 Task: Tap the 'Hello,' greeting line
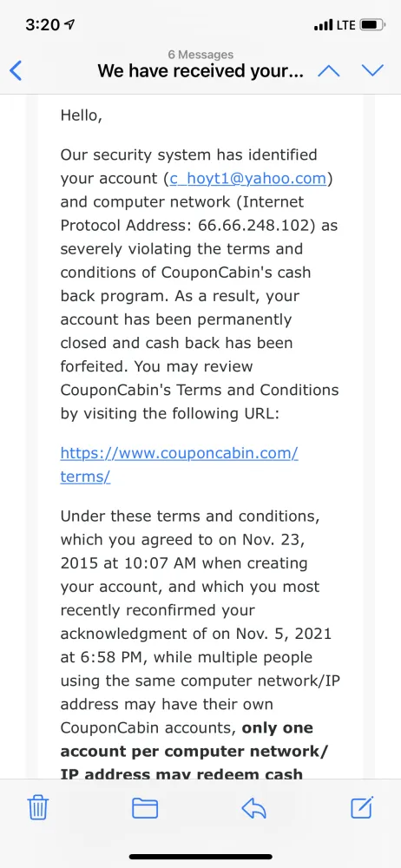pos(82,115)
